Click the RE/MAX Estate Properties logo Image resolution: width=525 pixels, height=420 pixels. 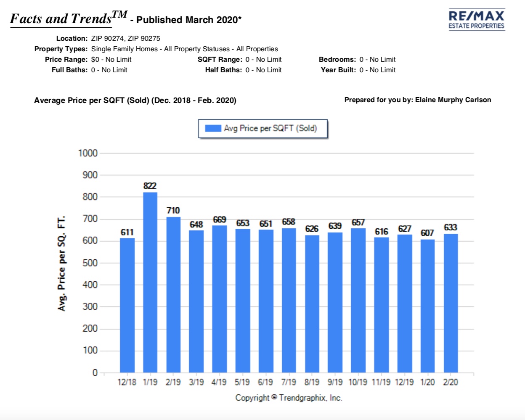(477, 19)
